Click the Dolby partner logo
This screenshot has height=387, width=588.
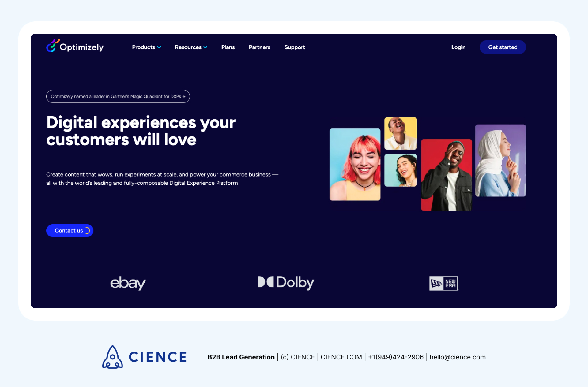(285, 283)
